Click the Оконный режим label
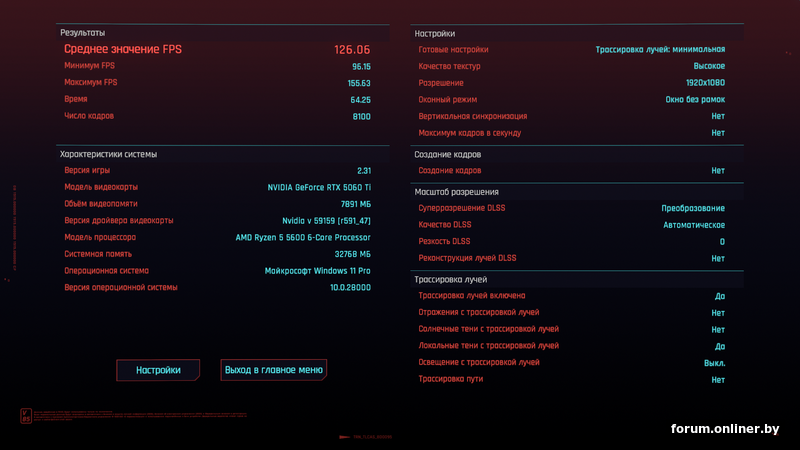 [447, 99]
